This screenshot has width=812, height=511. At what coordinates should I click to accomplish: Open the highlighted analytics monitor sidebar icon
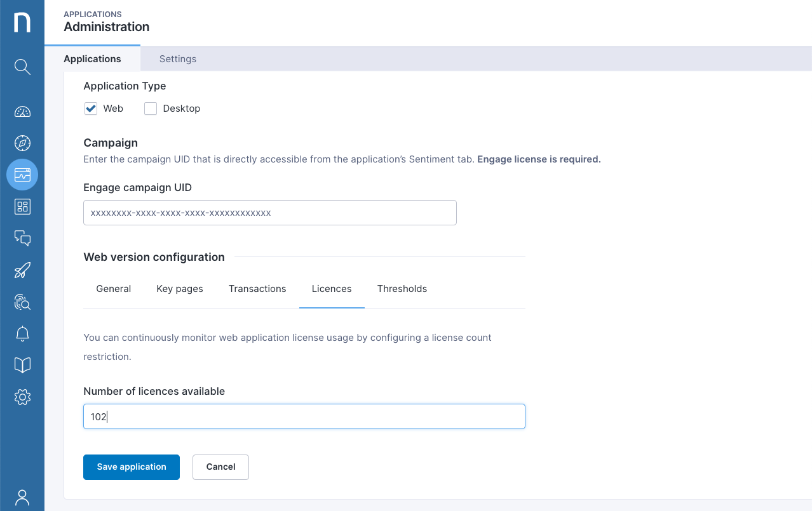pos(22,175)
